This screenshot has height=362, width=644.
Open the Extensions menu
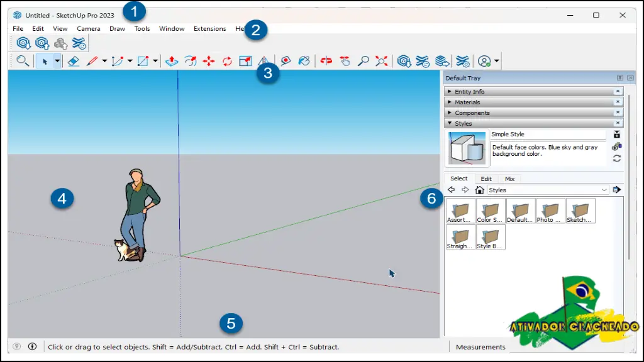pos(210,29)
